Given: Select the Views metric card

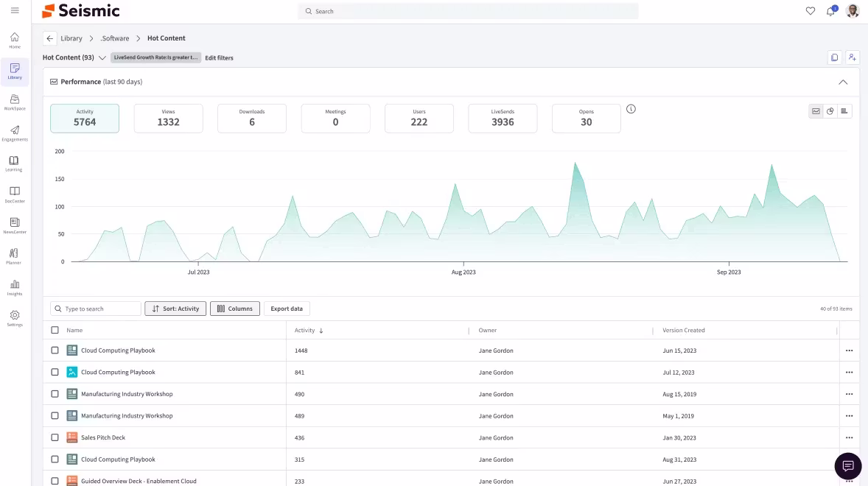Looking at the screenshot, I should click(168, 119).
